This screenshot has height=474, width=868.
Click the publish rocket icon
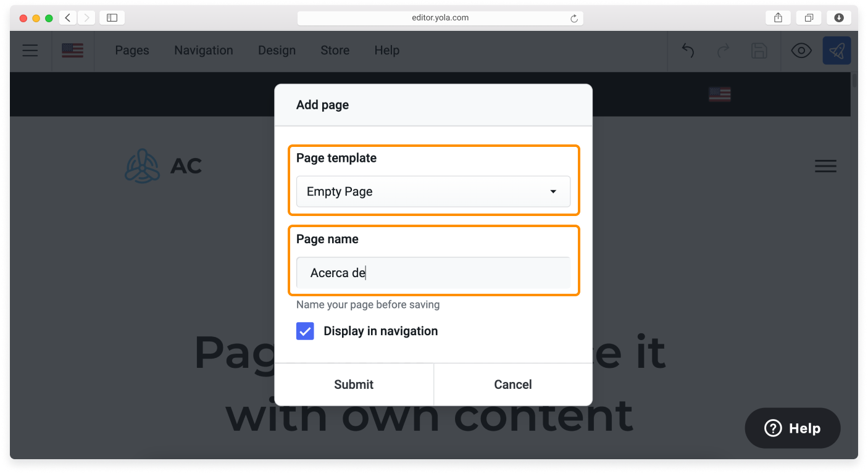click(837, 51)
